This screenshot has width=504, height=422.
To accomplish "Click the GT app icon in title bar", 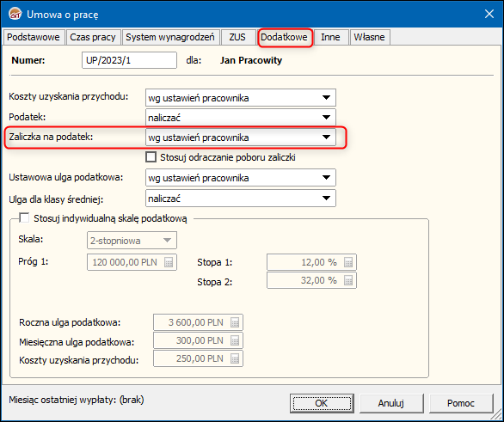I will pos(15,14).
